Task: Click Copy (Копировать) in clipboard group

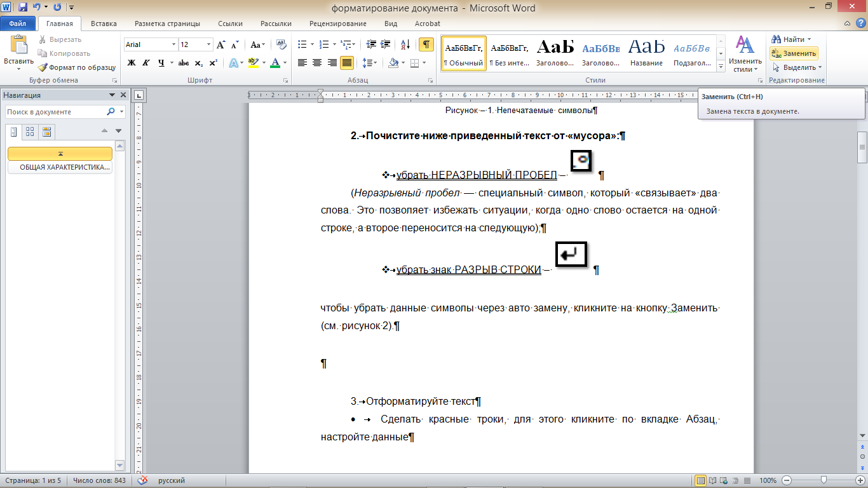Action: [x=64, y=53]
